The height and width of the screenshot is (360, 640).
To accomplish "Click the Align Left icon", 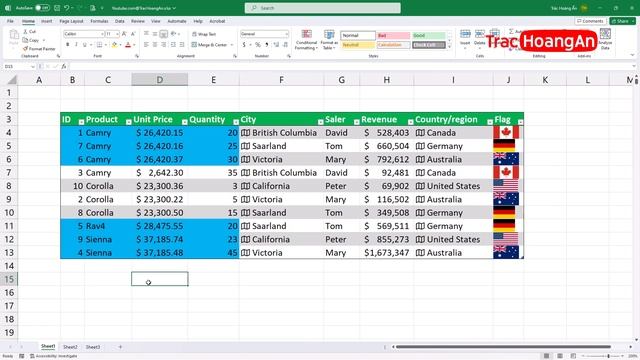I will [x=146, y=44].
